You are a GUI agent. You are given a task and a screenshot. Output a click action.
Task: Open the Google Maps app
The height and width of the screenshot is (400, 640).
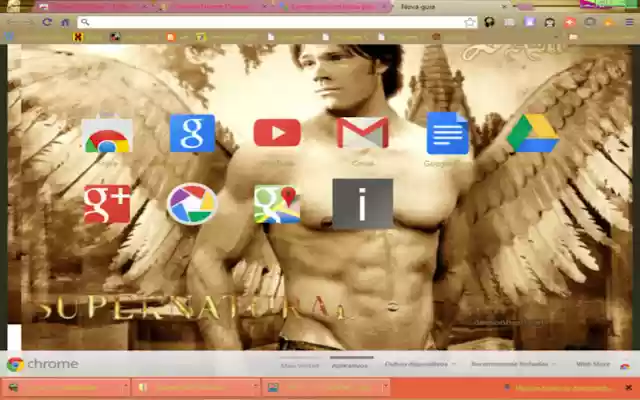[x=277, y=204]
